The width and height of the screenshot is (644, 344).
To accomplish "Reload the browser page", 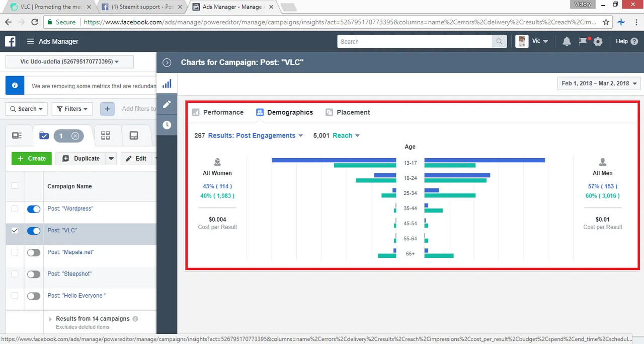I will (x=35, y=22).
